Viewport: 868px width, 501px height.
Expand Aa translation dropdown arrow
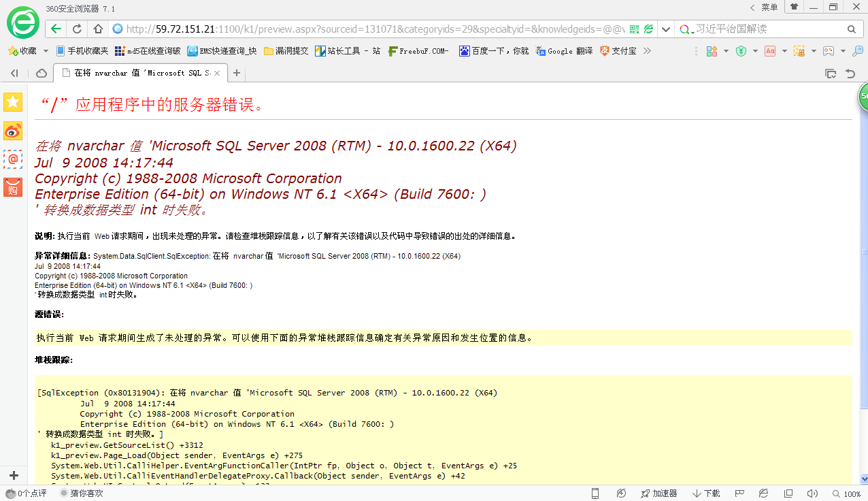[x=784, y=51]
